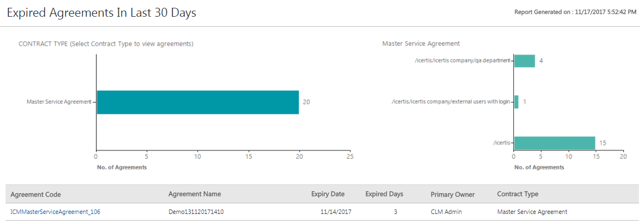Sort by the Agreement Name column header
644x224 pixels.
[195, 194]
